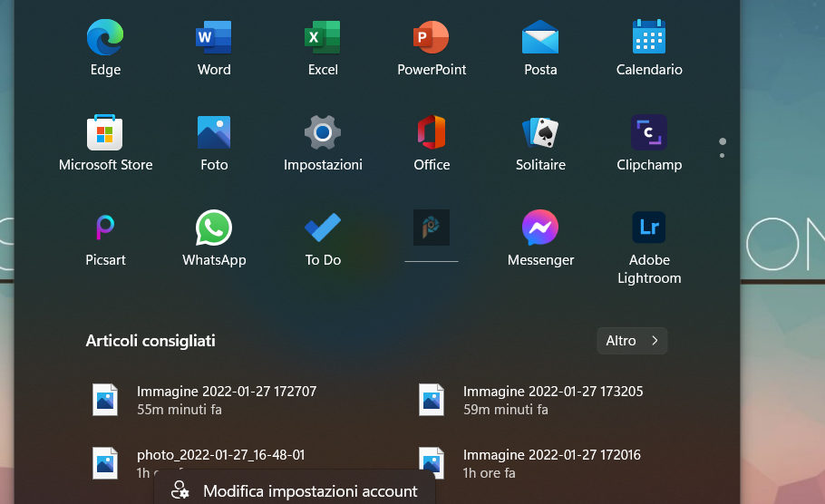
Task: Click Modifica impostazioni account
Action: point(294,490)
